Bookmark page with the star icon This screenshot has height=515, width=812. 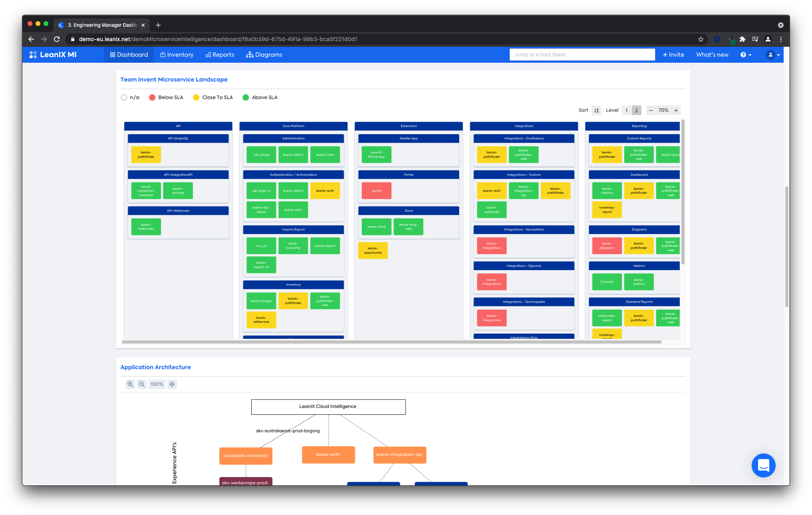(701, 39)
